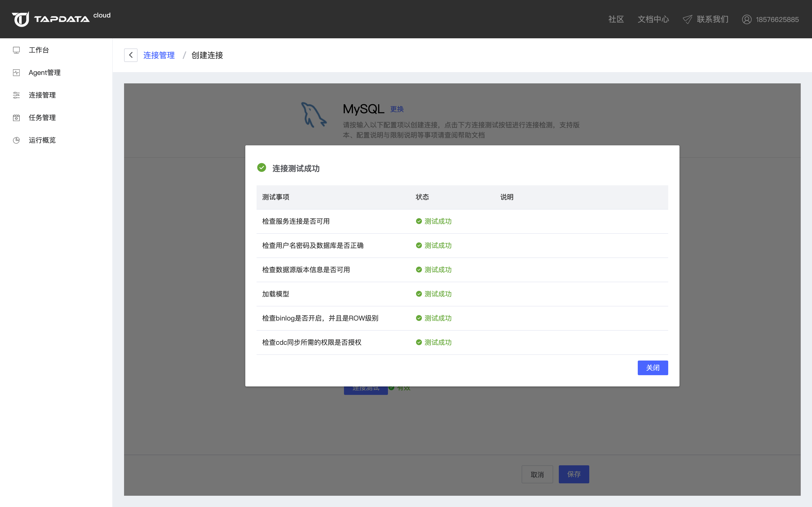This screenshot has height=507, width=812.
Task: Close the connection test dialog with 关闭
Action: tap(652, 368)
